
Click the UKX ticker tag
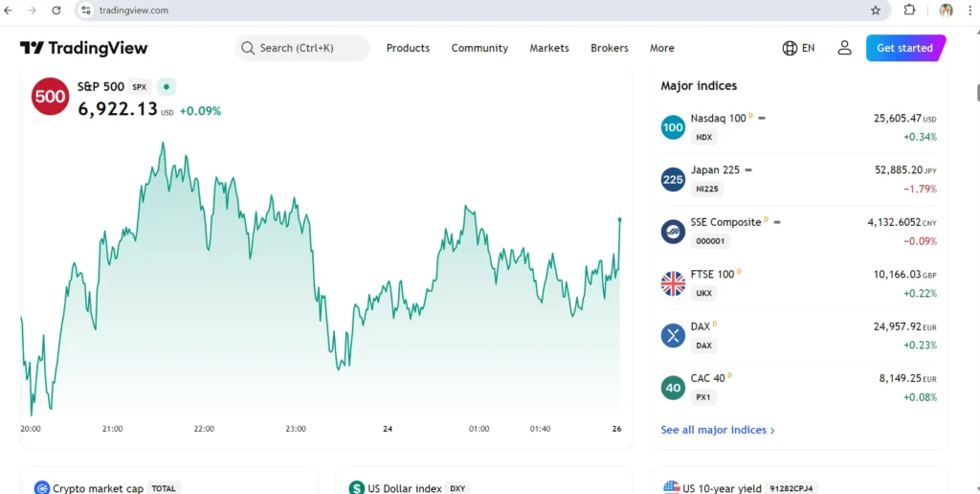pos(703,293)
